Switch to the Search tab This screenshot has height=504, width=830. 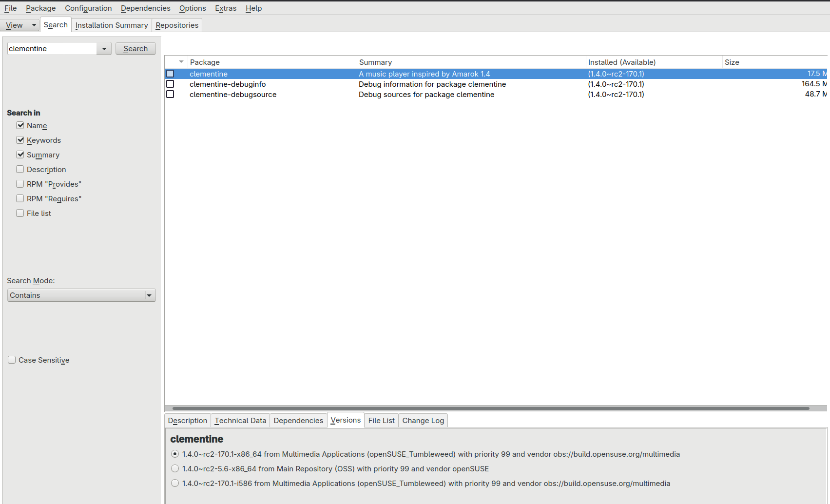[x=56, y=25]
